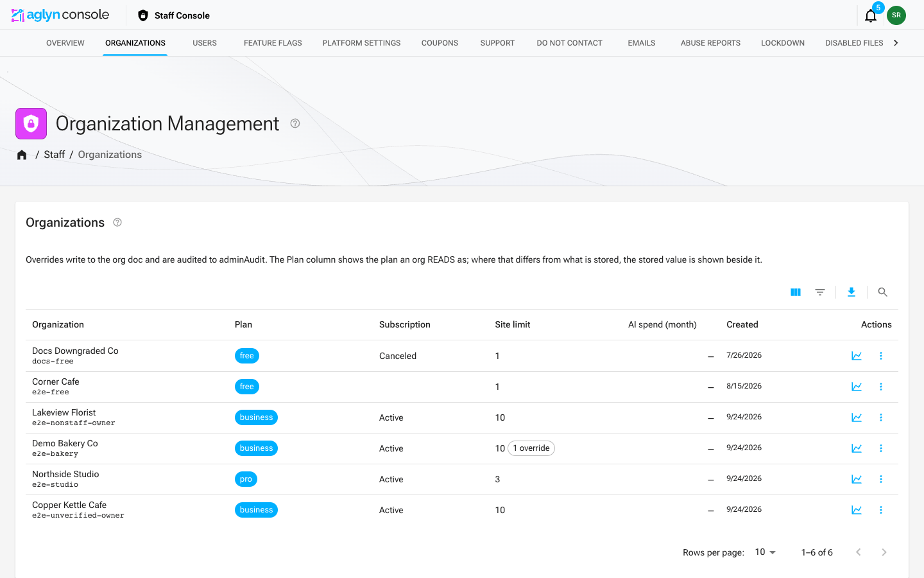Open the table filter icon
This screenshot has height=578, width=924.
pos(820,292)
